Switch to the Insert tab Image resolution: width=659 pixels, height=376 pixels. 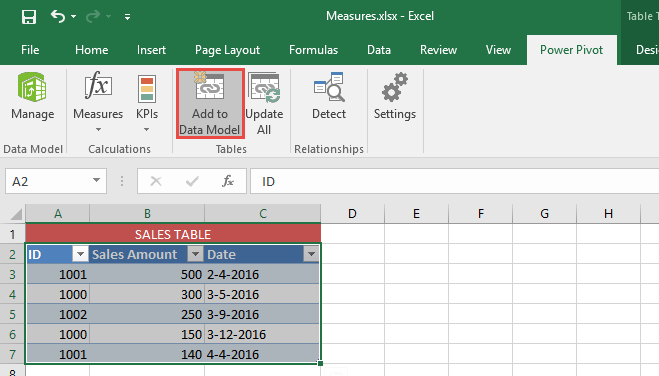[151, 50]
